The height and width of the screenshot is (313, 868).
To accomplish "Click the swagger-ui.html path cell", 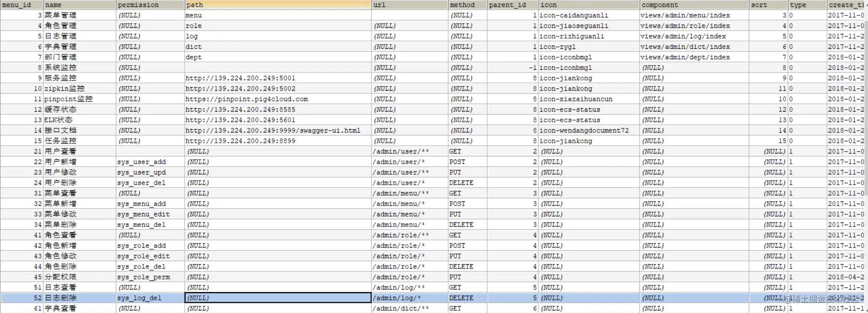I will [278, 130].
